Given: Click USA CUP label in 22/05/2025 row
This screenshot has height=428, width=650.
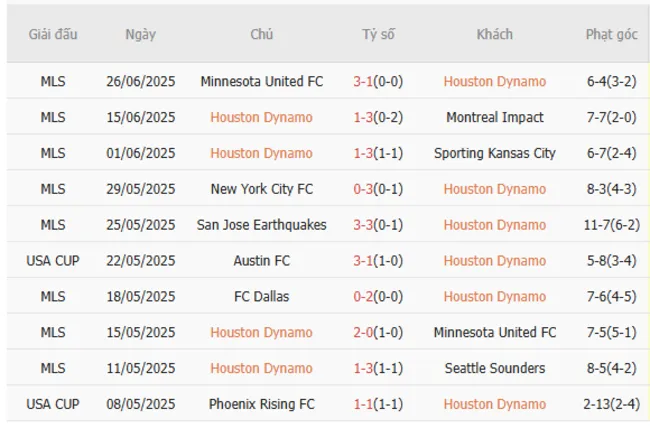Looking at the screenshot, I should tap(53, 261).
